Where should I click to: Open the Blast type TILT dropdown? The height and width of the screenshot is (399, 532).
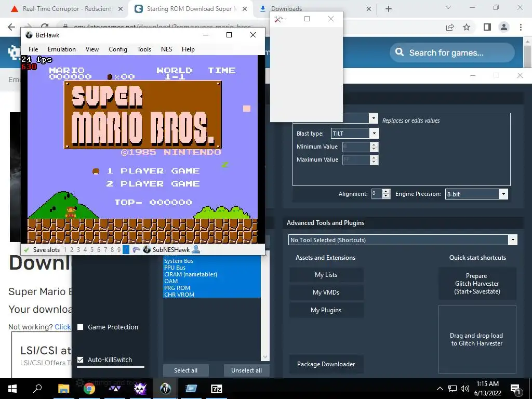374,134
